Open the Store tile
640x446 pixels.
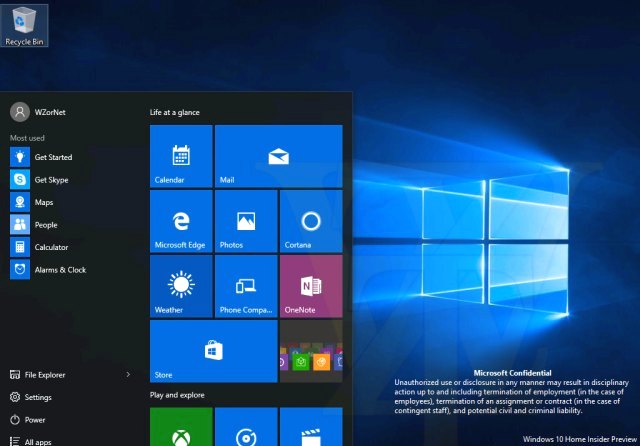[213, 351]
